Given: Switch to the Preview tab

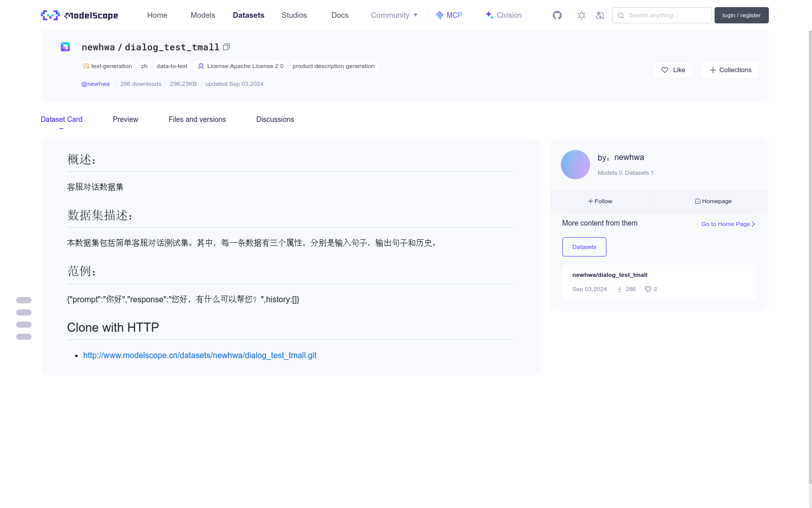Looking at the screenshot, I should coord(125,119).
